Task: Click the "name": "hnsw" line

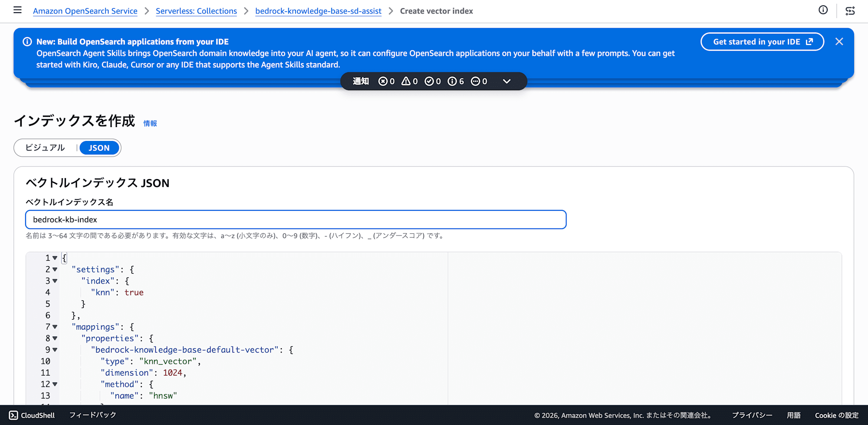Action: click(144, 396)
